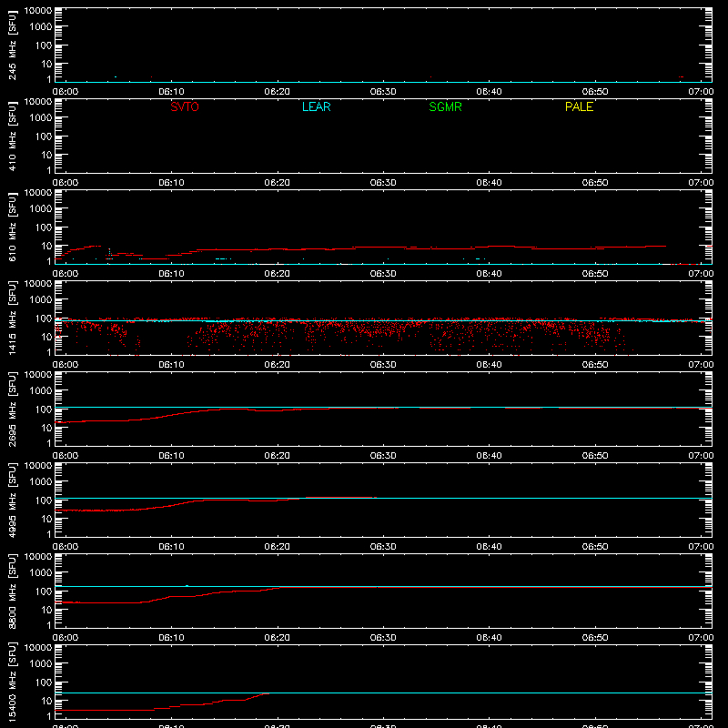Click the 10000 tick label on 245 MHz axis

pos(38,11)
